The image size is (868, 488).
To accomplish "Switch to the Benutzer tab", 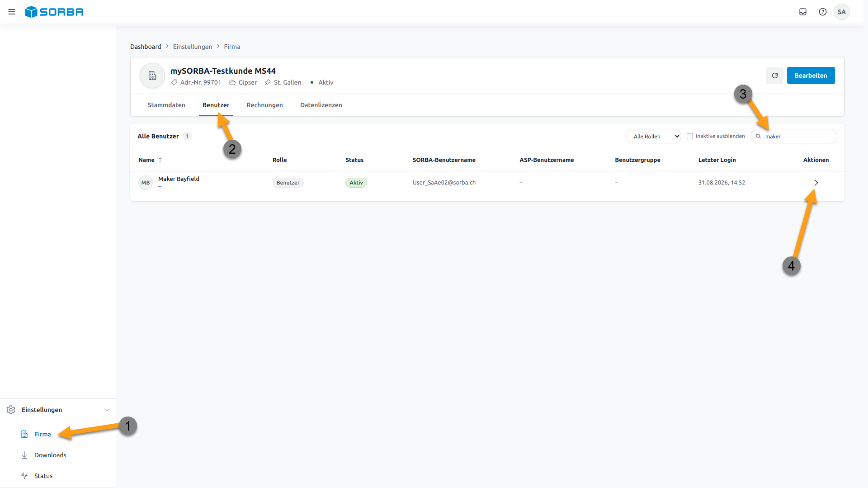I will point(216,105).
